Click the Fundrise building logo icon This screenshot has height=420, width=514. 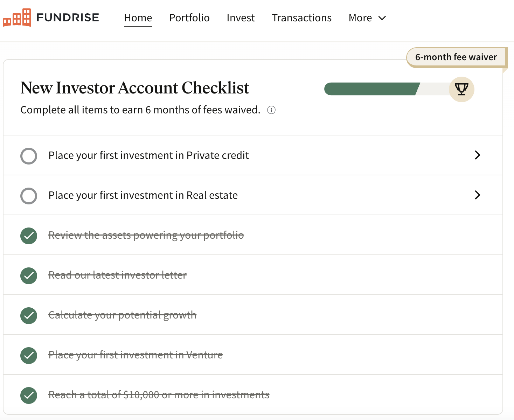coord(17,17)
